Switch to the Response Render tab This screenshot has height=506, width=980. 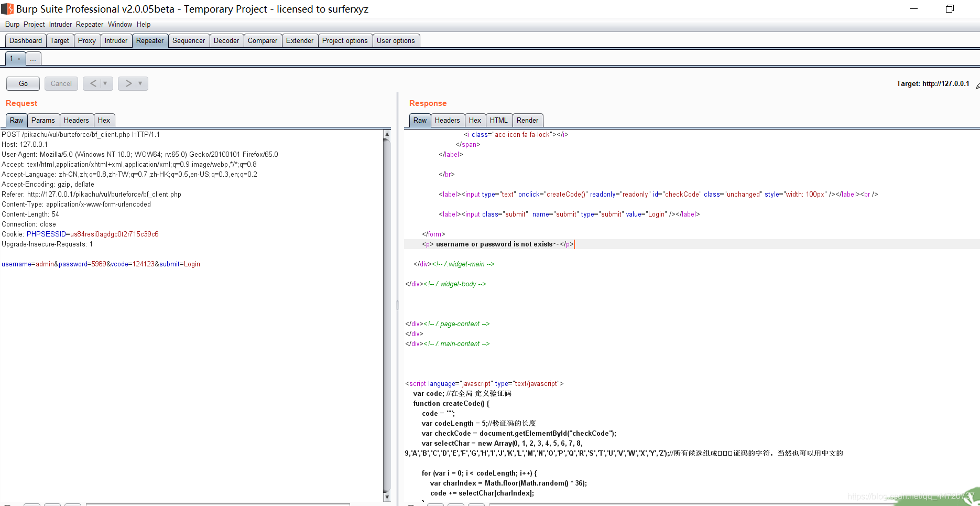tap(527, 120)
